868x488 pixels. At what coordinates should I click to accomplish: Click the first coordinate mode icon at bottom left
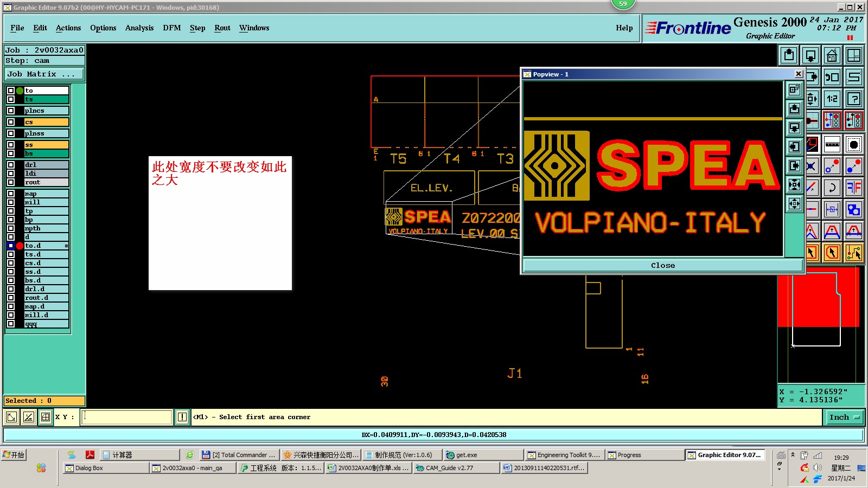[11, 417]
